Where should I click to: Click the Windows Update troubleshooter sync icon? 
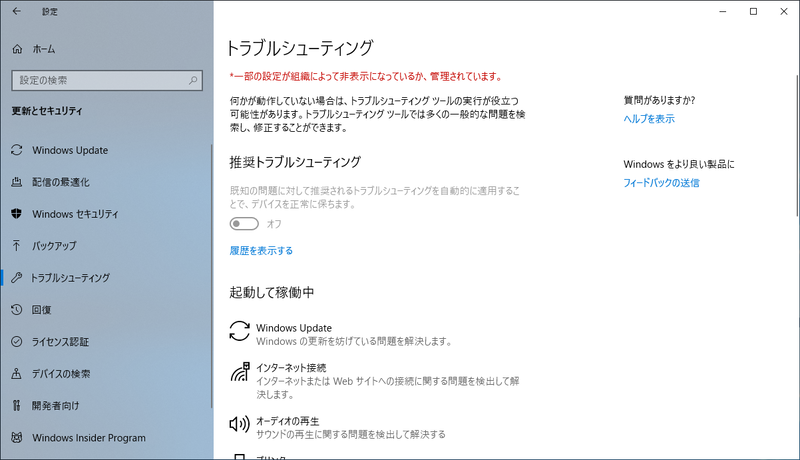[x=239, y=331]
